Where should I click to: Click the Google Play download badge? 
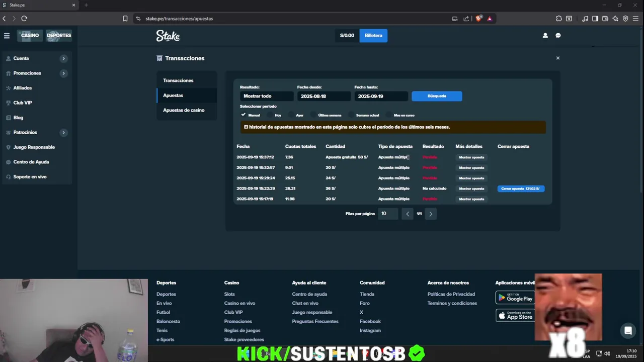515,297
